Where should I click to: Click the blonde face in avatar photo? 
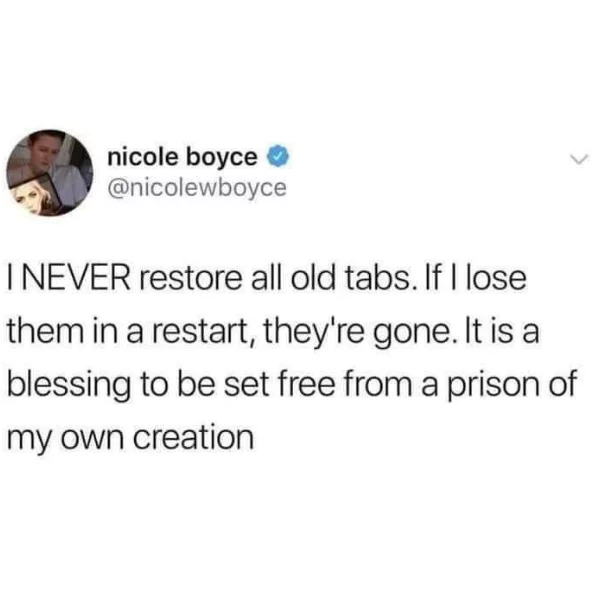click(30, 198)
